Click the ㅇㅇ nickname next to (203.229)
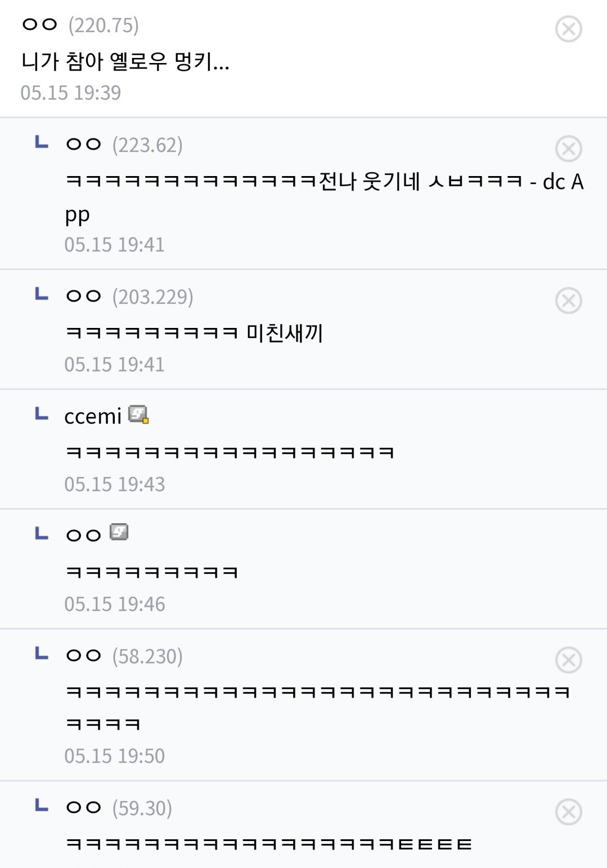The height and width of the screenshot is (868, 607). pyautogui.click(x=83, y=296)
